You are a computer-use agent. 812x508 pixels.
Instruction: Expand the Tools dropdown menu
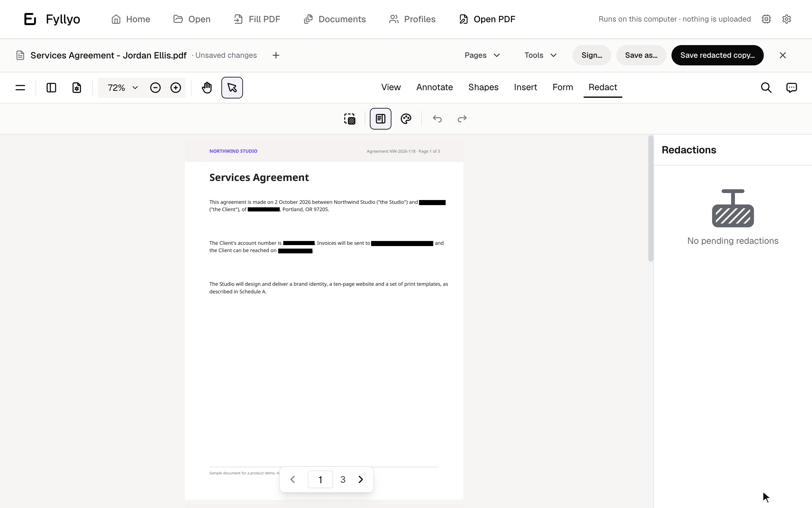[540, 55]
